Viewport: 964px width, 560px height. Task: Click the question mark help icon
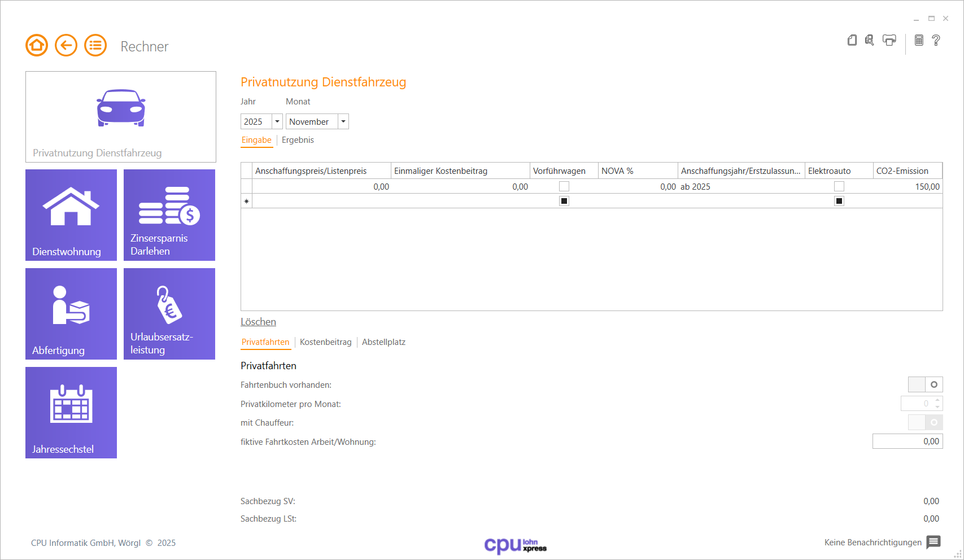coord(936,40)
